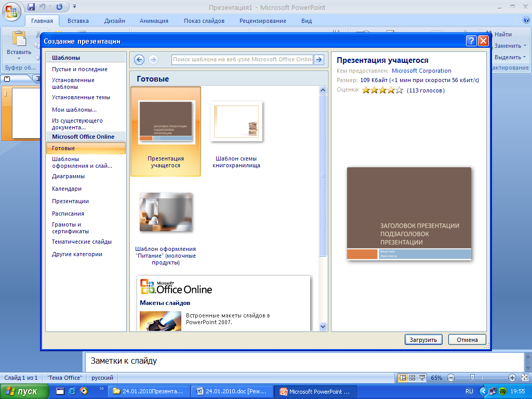Switch to 24.01.2010.doc Word taskbar button
Screen dimensions: 532x399
coord(231,392)
